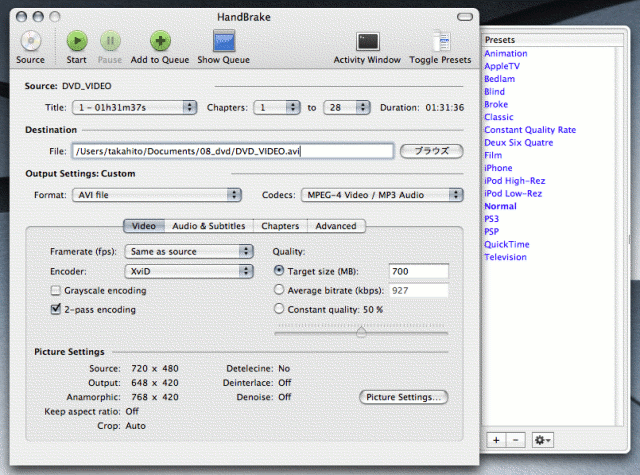This screenshot has height=475, width=640.
Task: Click the Picture Settings button
Action: click(403, 397)
